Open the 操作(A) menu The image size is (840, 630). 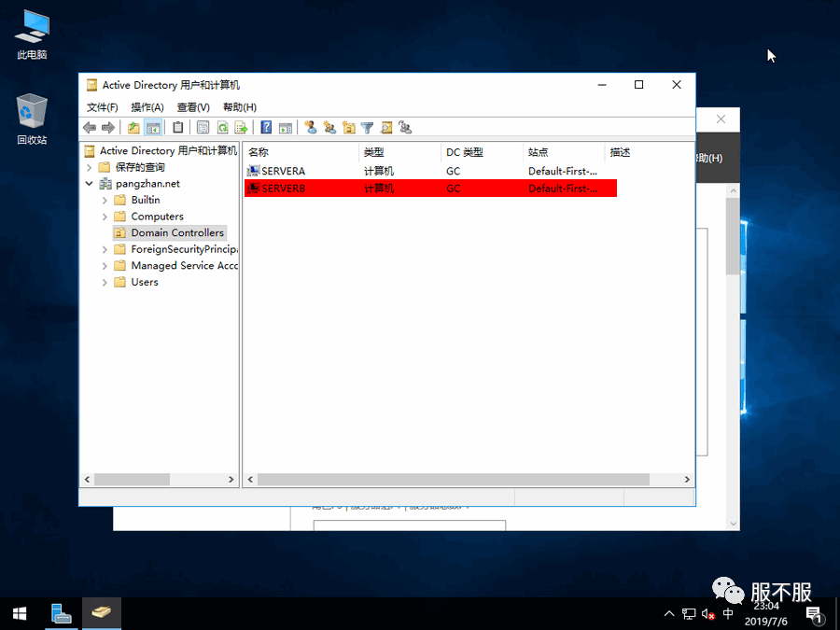click(147, 107)
